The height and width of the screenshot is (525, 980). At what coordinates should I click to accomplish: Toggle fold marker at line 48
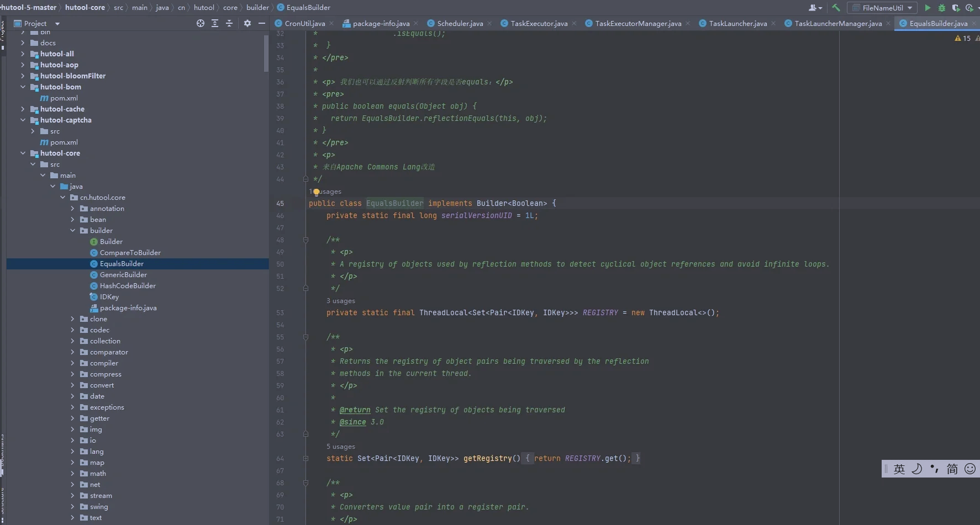pyautogui.click(x=305, y=240)
